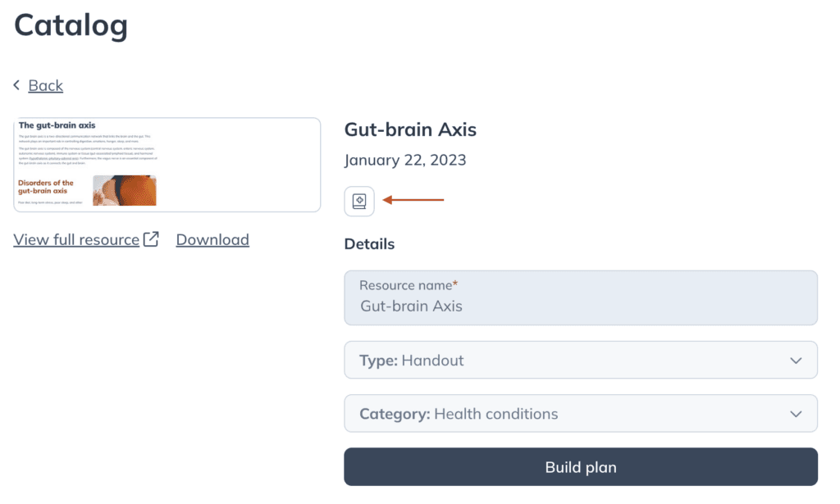Open the gut-brain axis preview thumbnail

(x=167, y=165)
